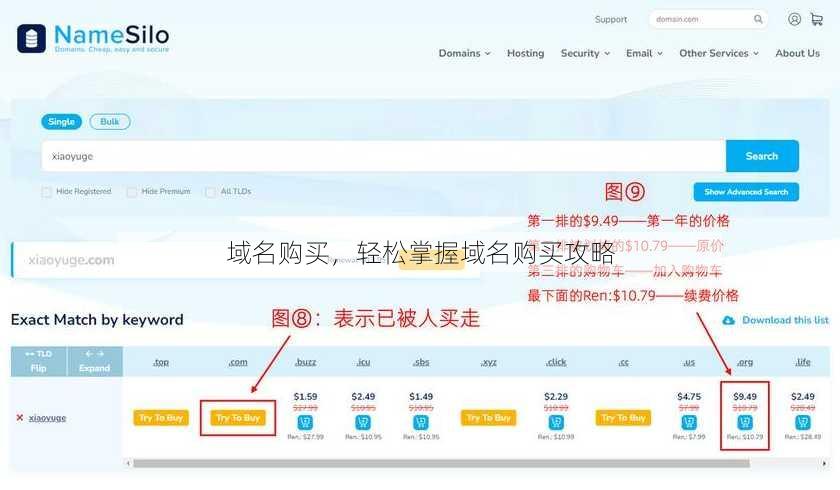This screenshot has height=490, width=840.
Task: Switch to Bulk search mode
Action: click(110, 122)
